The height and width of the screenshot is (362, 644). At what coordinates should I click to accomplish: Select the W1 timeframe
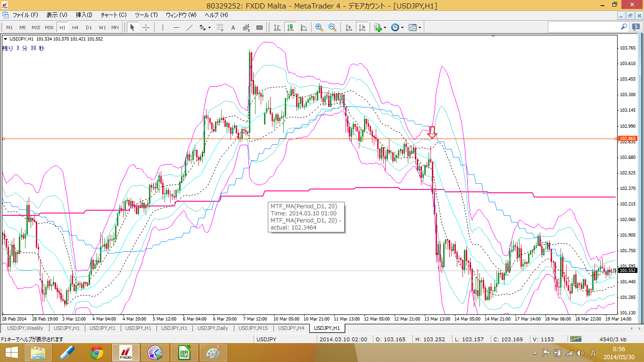[102, 27]
